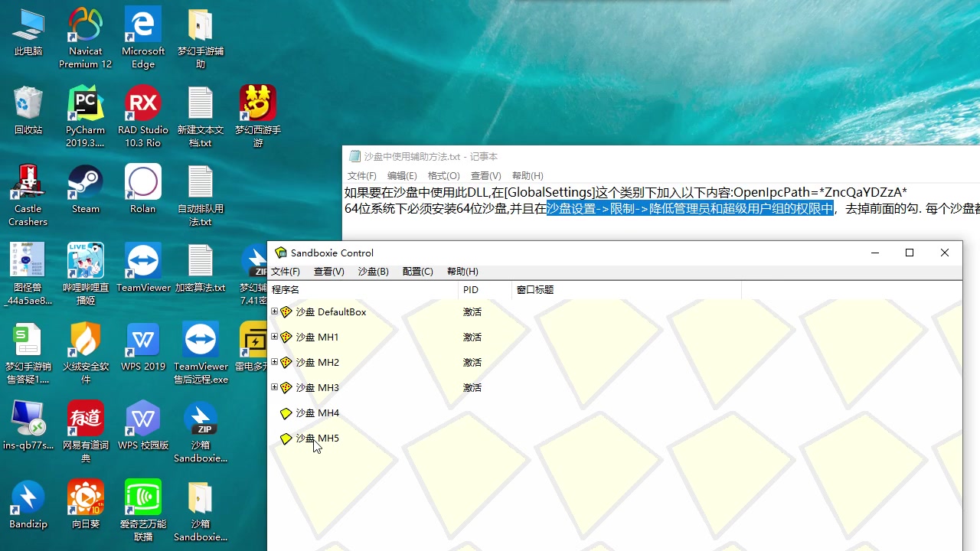The height and width of the screenshot is (551, 980).
Task: Launch TeamViewer desktop shortcut
Action: click(143, 269)
